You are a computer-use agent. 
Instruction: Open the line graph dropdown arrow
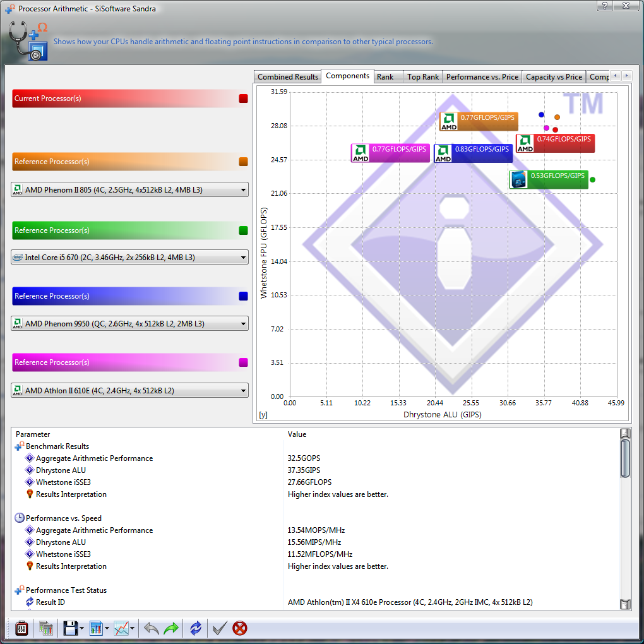pyautogui.click(x=132, y=628)
